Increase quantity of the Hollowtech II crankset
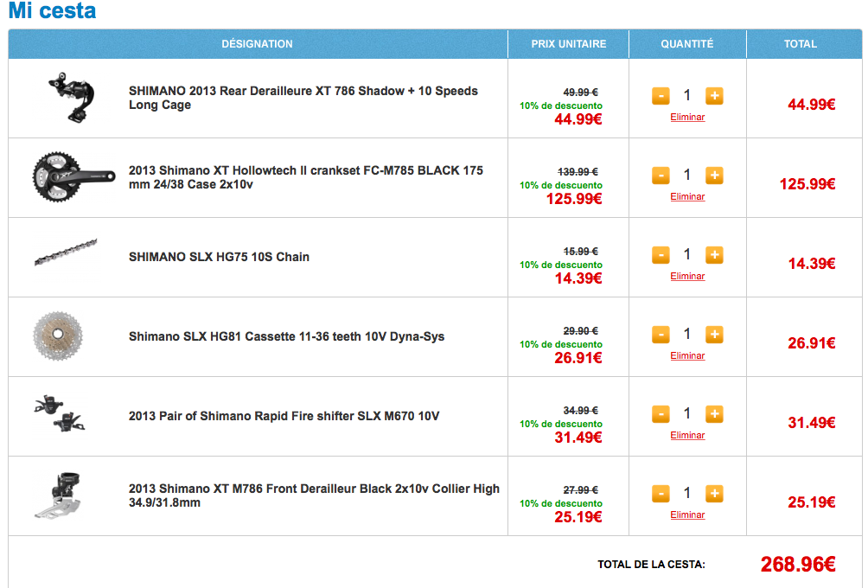This screenshot has width=868, height=588. (714, 176)
